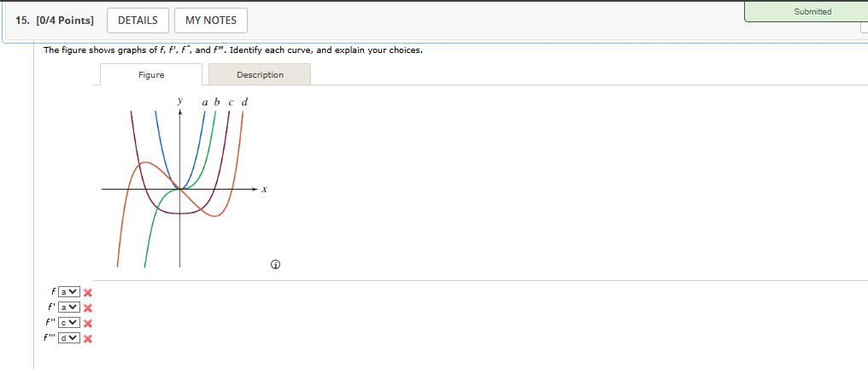Expand the f''' answer dropdown
Screen dimensions: 868x369
pos(69,338)
